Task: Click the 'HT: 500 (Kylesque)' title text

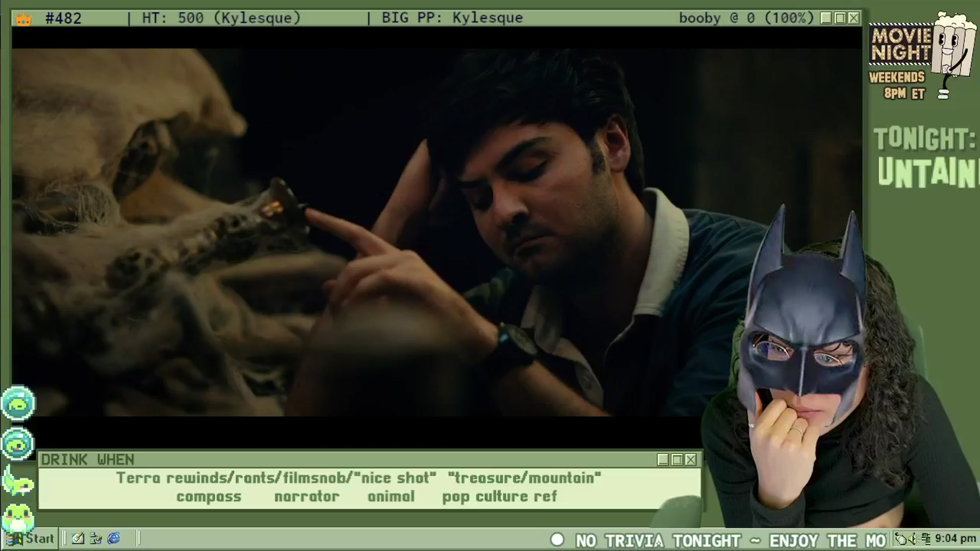Action: click(221, 18)
